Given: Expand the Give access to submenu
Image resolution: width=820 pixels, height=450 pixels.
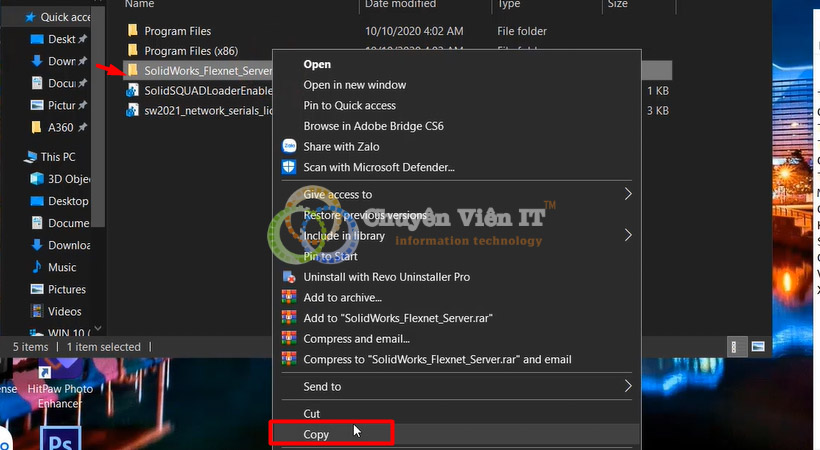Looking at the screenshot, I should click(x=628, y=194).
